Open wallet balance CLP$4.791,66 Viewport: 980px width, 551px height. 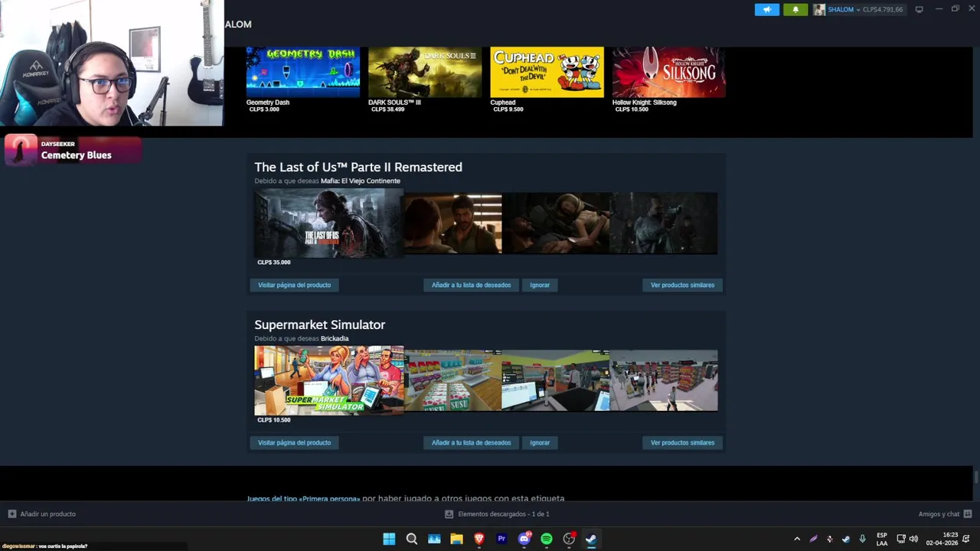click(x=883, y=9)
